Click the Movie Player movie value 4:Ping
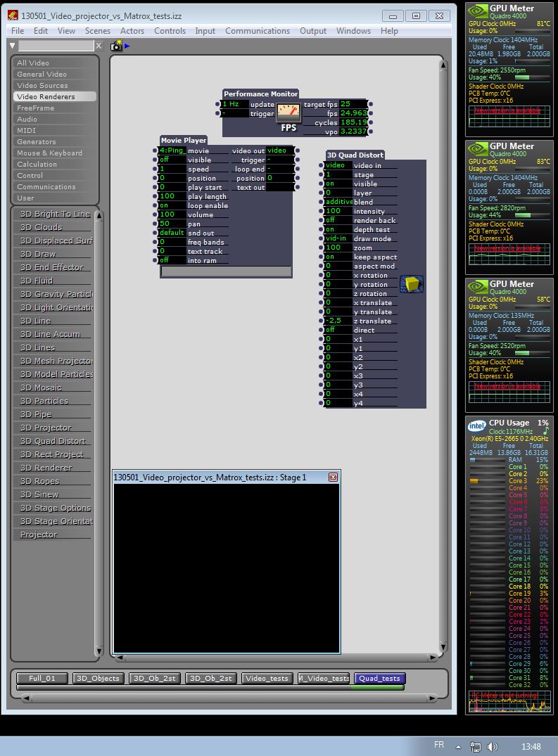Viewport: 558px width, 756px height. pos(172,150)
